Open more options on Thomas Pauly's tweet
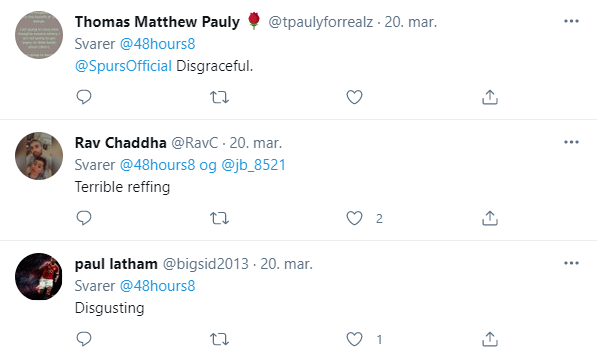This screenshot has height=360, width=597. click(571, 21)
